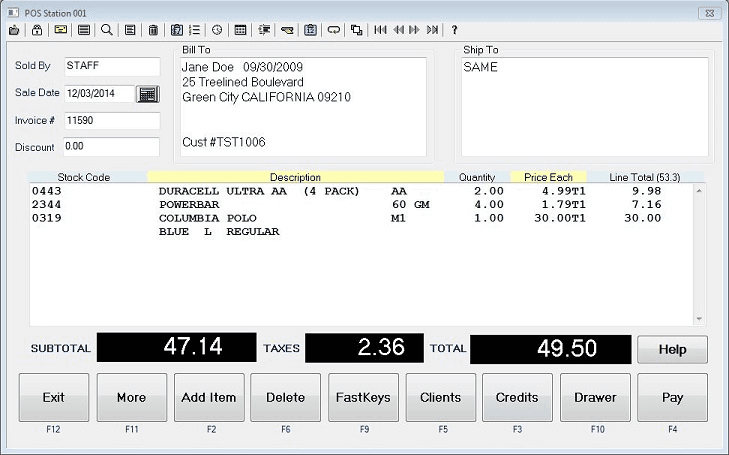The height and width of the screenshot is (455, 729).
Task: Click the magnifying glass search icon
Action: (x=107, y=30)
